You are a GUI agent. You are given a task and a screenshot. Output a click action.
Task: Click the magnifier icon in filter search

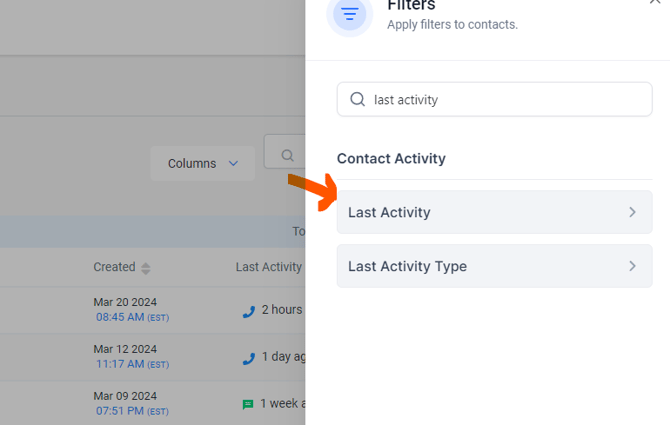tap(357, 100)
